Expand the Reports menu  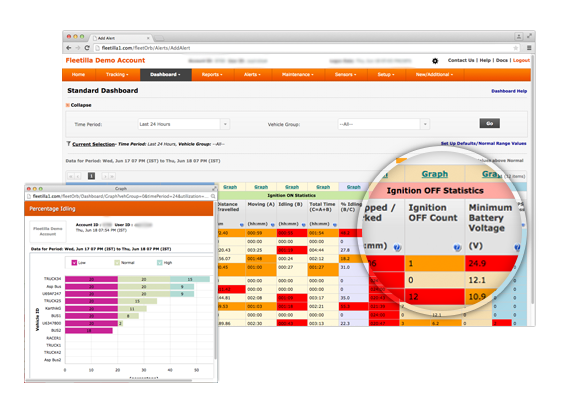pyautogui.click(x=212, y=74)
